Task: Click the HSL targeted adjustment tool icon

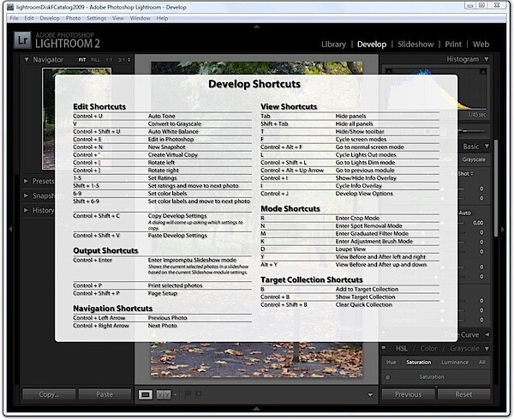Action: (x=388, y=377)
